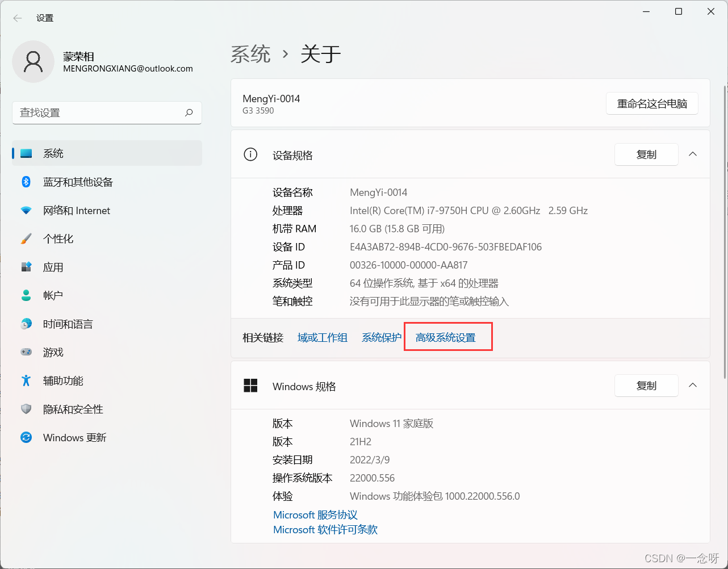Screen dimensions: 728x569
Task: Maximize the Settings window
Action: tap(679, 11)
